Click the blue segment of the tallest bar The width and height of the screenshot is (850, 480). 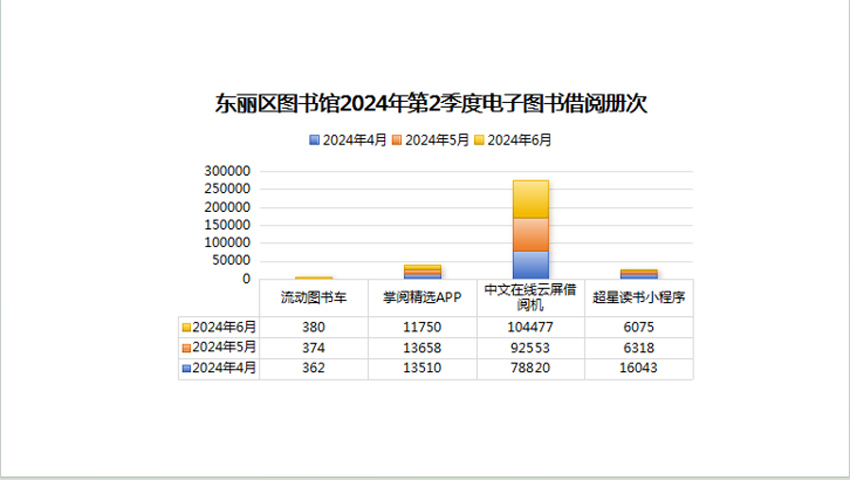coord(530,265)
